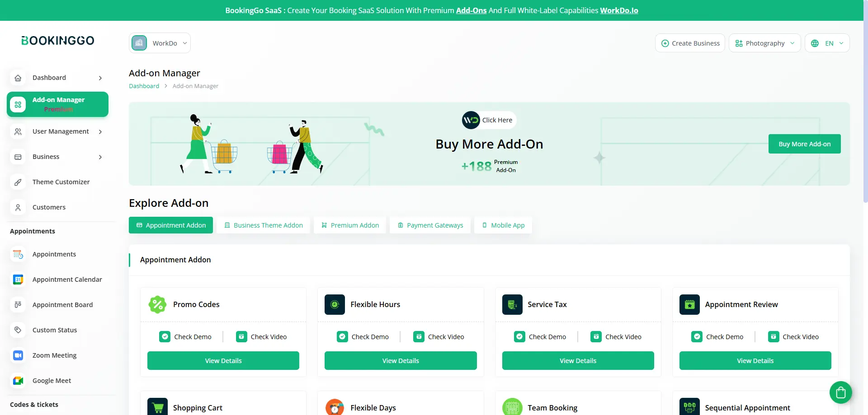Screen dimensions: 868x415
Task: Check Video for Promo Codes
Action: (x=261, y=336)
